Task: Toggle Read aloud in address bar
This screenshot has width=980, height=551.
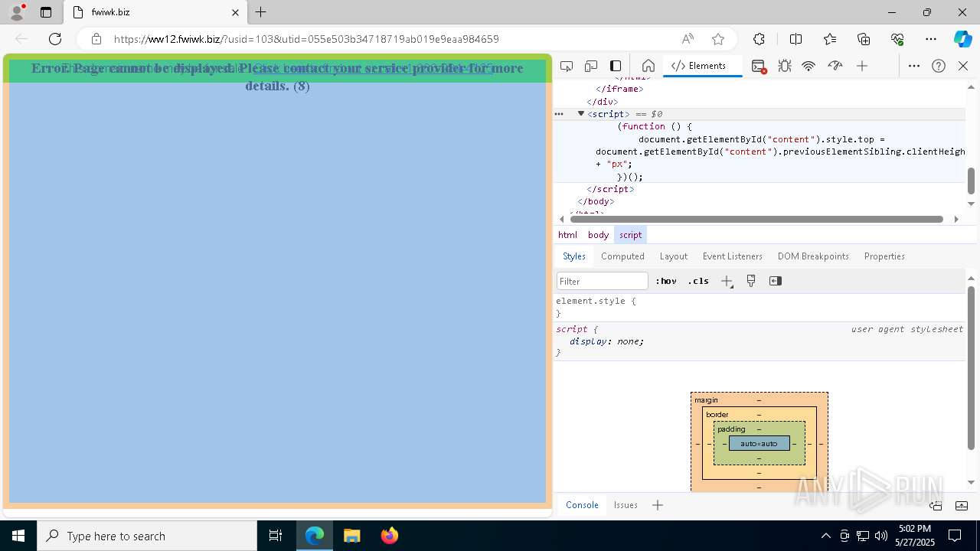Action: 688,39
